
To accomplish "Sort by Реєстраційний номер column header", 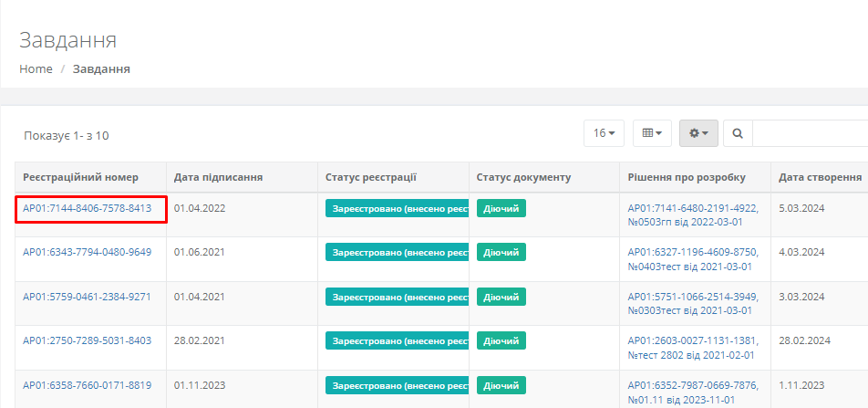I will click(x=82, y=177).
